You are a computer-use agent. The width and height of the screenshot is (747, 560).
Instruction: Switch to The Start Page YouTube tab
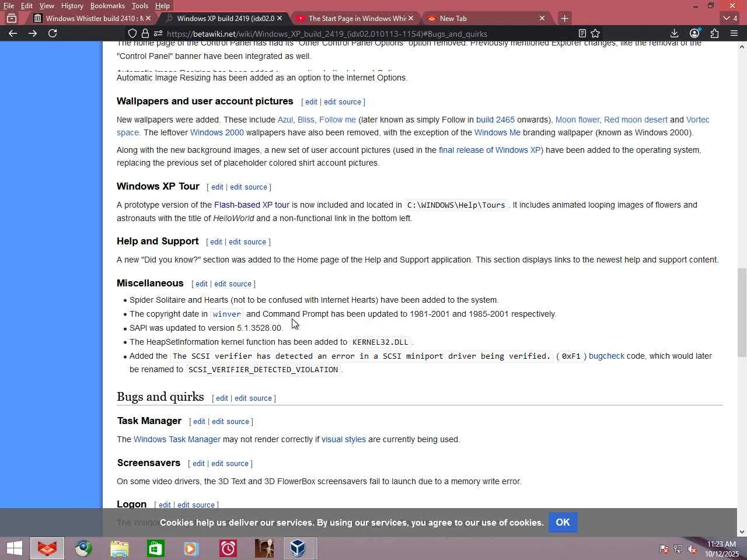[355, 18]
